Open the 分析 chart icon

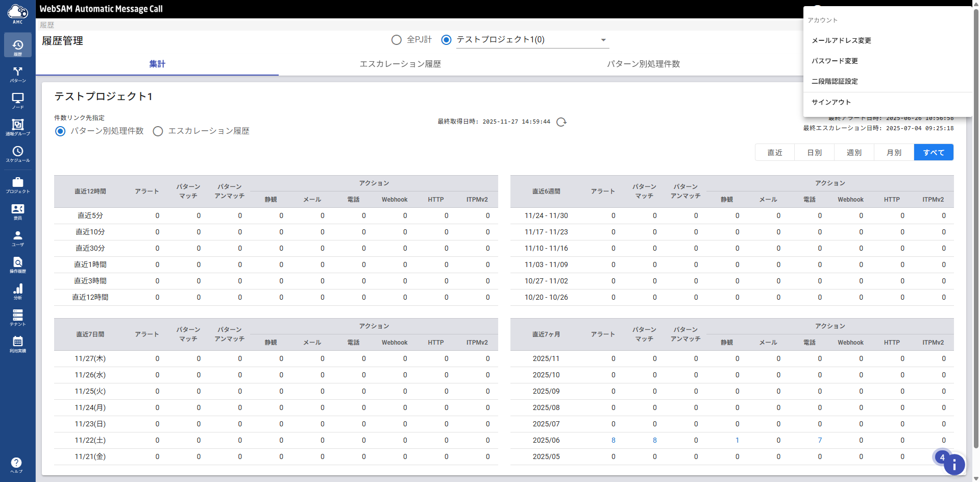pos(18,291)
